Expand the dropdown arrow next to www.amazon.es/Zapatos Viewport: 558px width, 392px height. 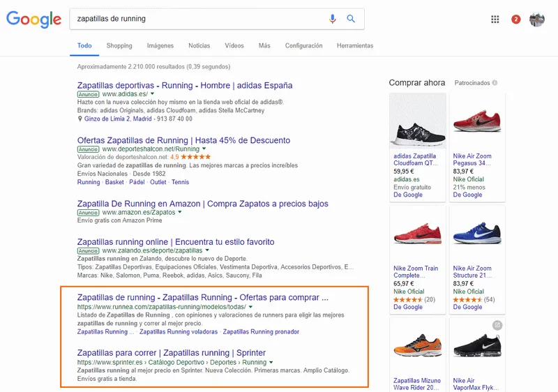tap(180, 212)
